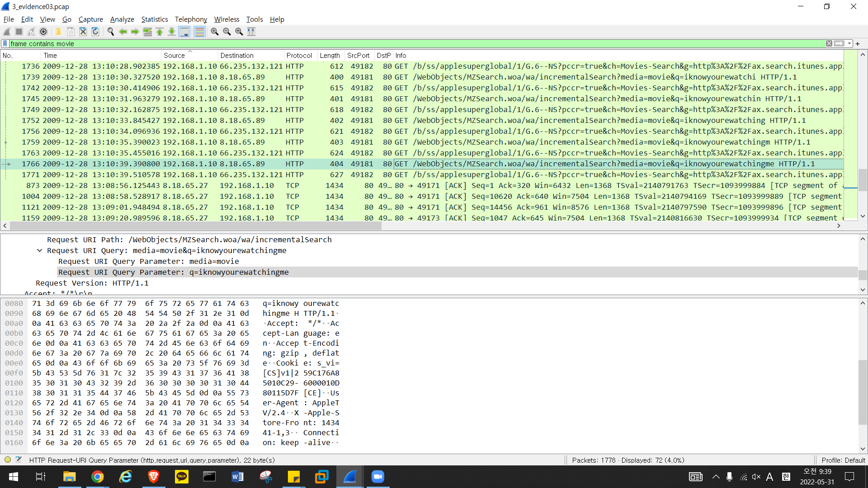Click the close capture file icon
Viewport: 868px width, 488px height.
(83, 32)
